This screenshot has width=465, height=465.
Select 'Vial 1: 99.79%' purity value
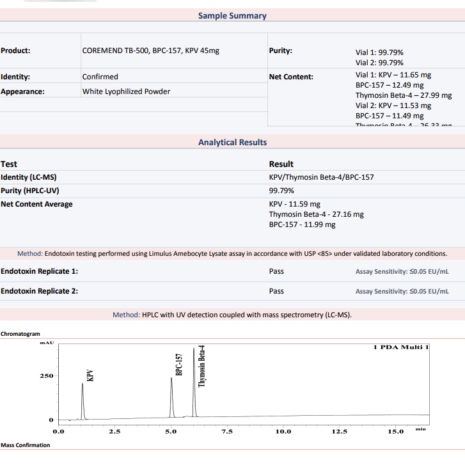tap(379, 52)
